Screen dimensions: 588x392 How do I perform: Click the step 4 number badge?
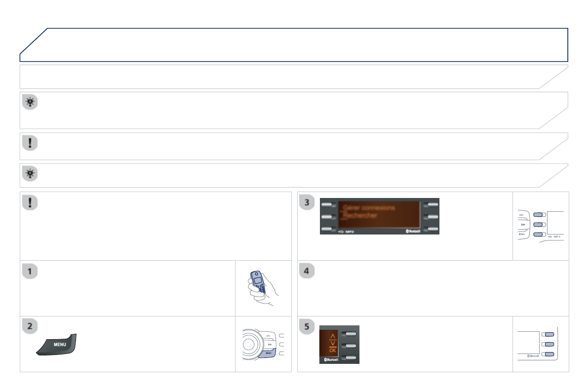point(307,271)
